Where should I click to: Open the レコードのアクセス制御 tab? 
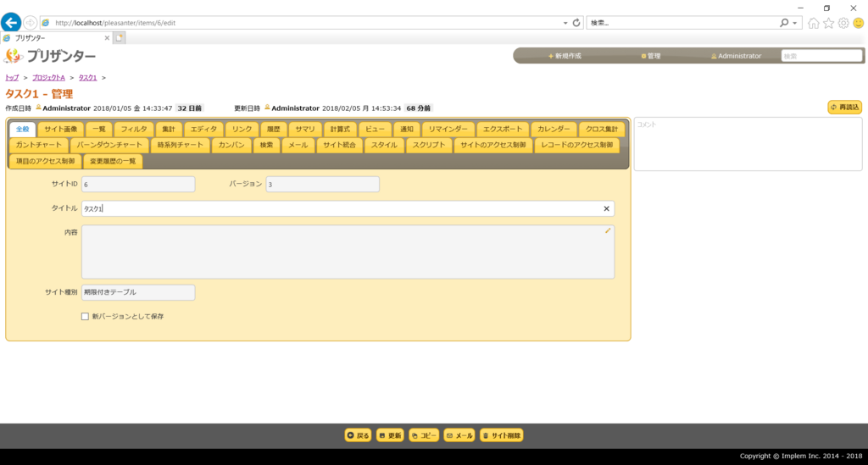[x=576, y=145]
